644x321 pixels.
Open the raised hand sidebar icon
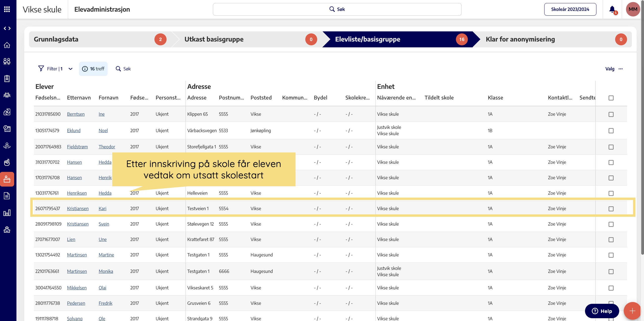(x=7, y=162)
